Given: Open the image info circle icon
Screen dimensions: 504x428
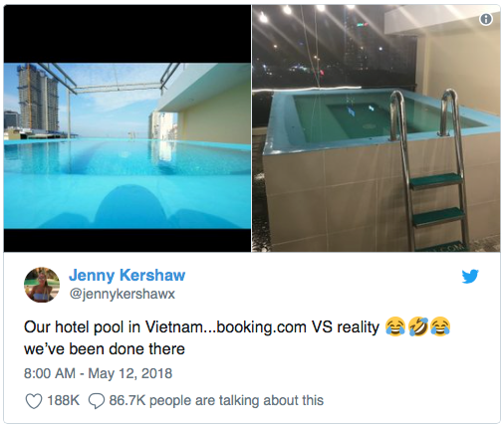Looking at the screenshot, I should [x=486, y=19].
